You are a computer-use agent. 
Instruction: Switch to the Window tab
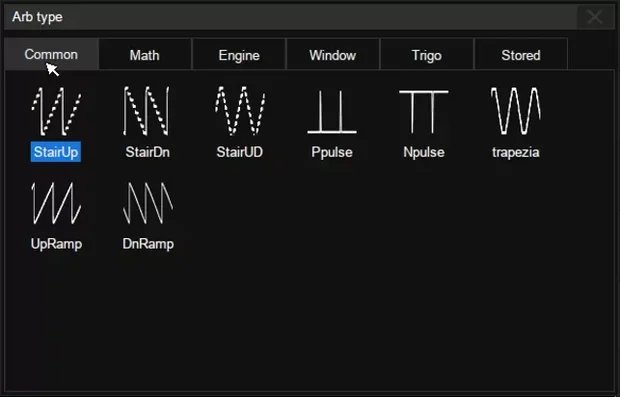coord(333,55)
